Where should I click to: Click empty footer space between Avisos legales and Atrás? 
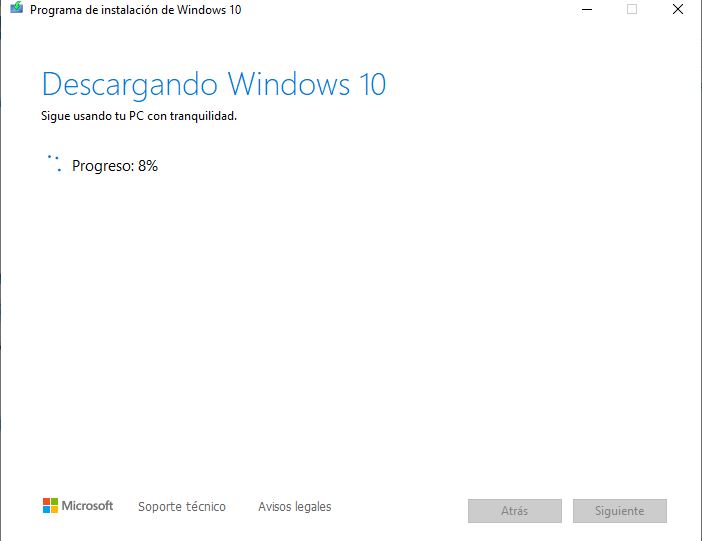(x=400, y=508)
